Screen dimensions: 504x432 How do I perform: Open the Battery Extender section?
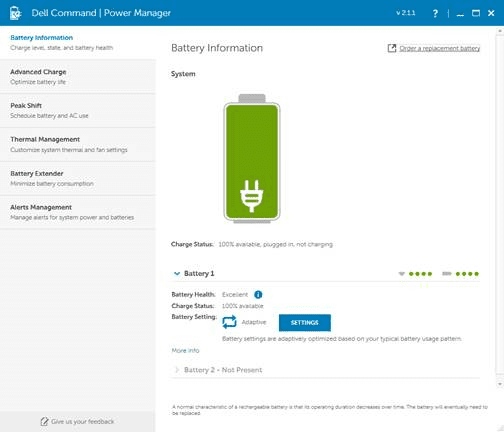pos(78,179)
